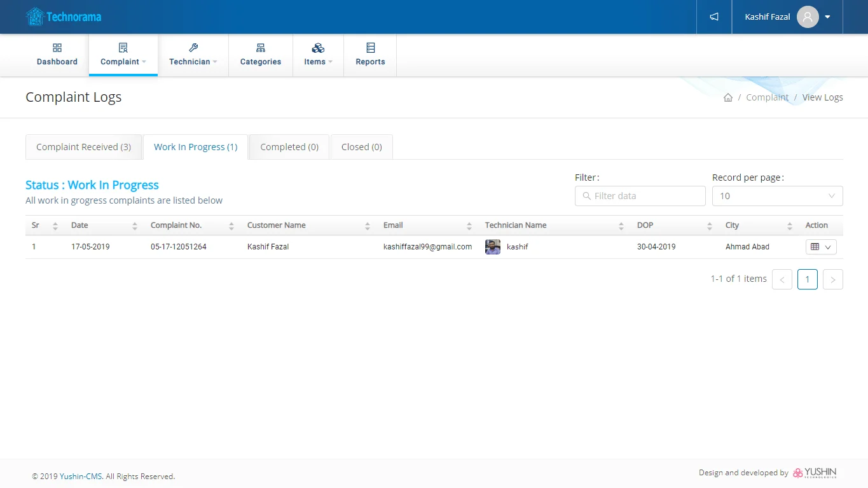Click kashif technician profile photo
This screenshot has width=868, height=488.
coord(493,247)
